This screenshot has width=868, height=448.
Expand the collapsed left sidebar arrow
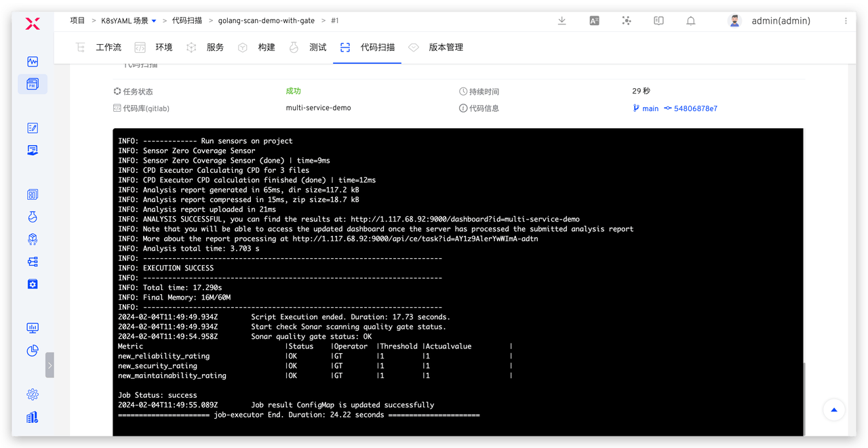click(50, 365)
